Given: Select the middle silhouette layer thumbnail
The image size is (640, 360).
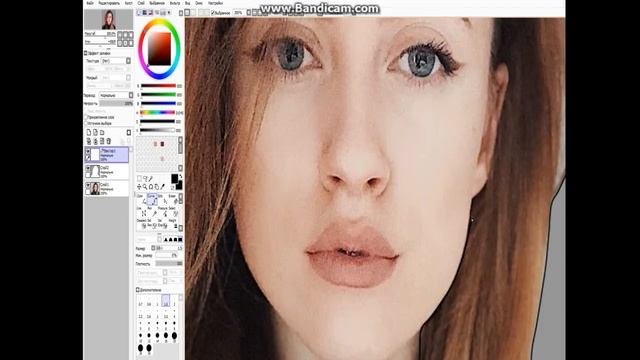Looking at the screenshot, I should (x=95, y=171).
